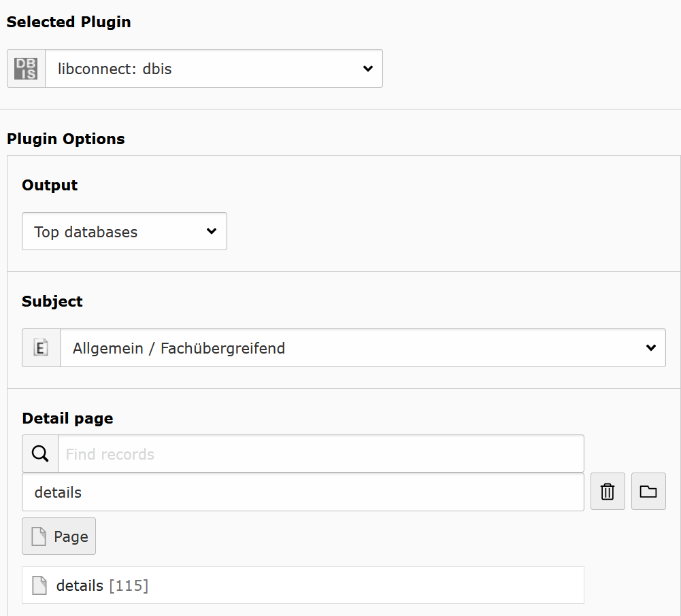
Task: Click the DBIS plugin icon
Action: (x=25, y=68)
